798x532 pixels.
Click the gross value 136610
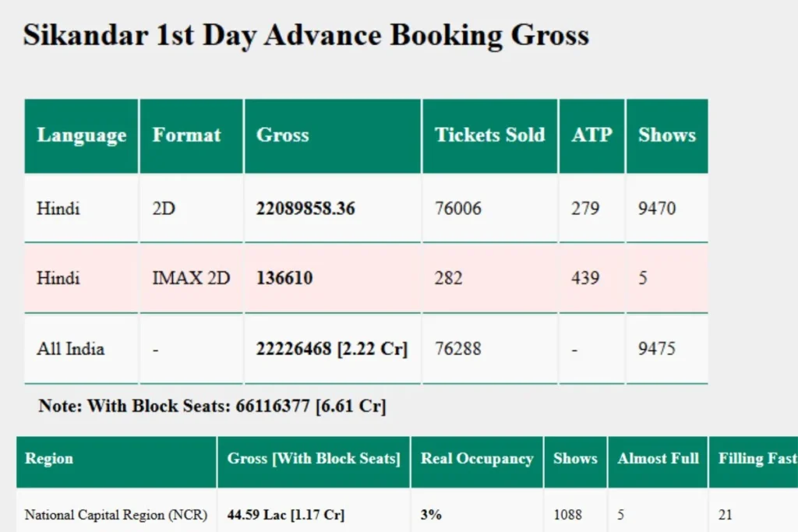click(x=284, y=278)
